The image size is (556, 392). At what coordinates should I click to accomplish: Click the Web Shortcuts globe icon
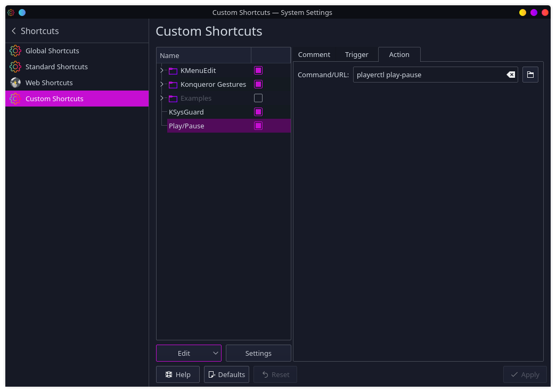15,83
